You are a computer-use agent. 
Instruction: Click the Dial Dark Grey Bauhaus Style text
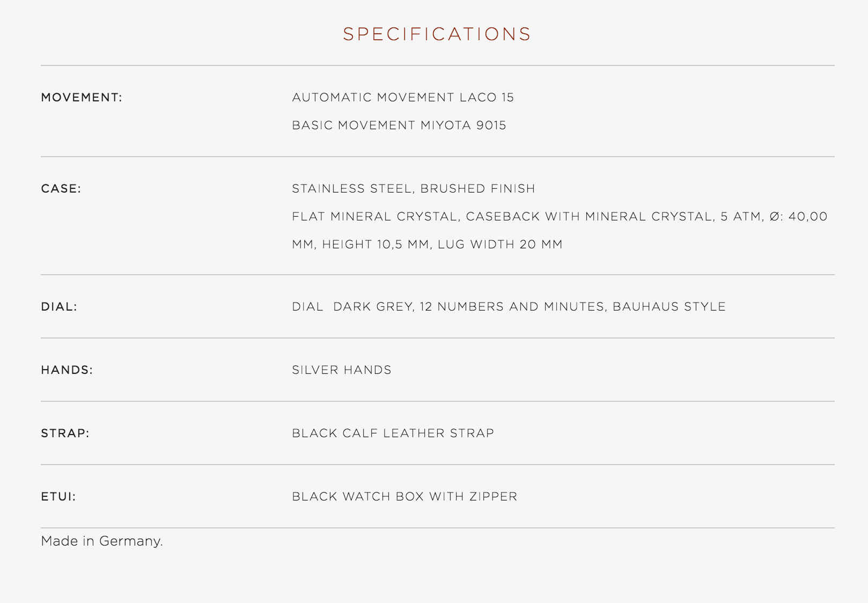point(509,307)
